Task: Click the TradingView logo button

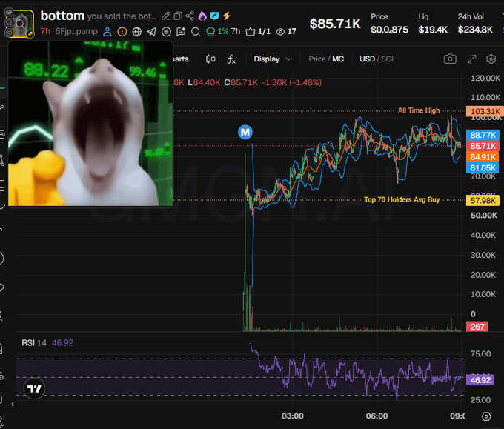Action: pyautogui.click(x=34, y=388)
